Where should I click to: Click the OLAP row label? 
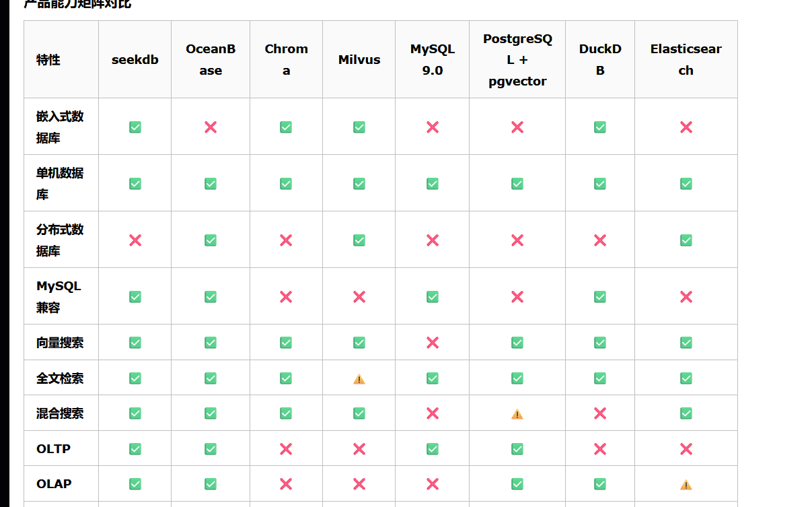pos(54,484)
